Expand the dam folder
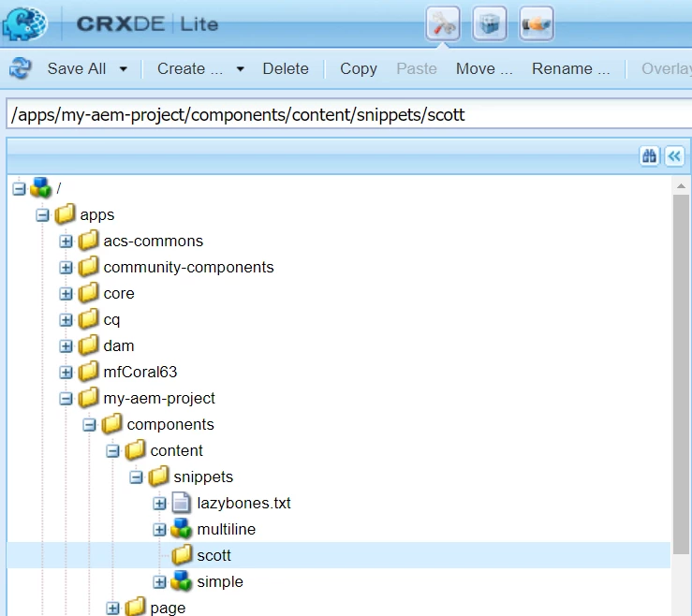The image size is (692, 616). [66, 346]
